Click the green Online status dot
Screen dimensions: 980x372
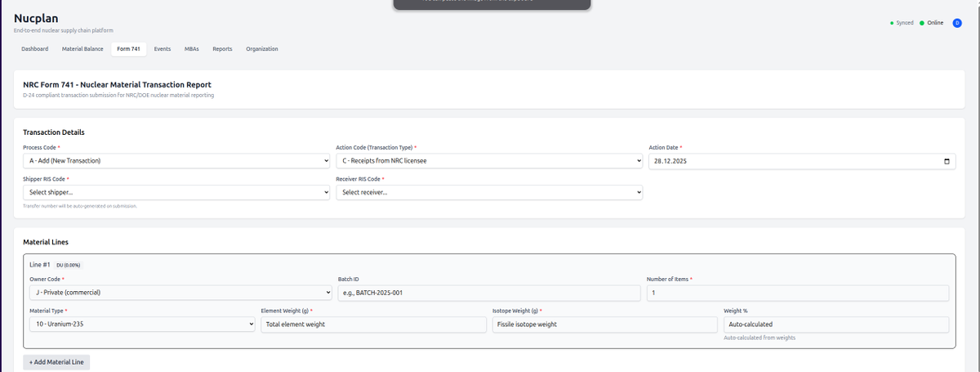922,23
